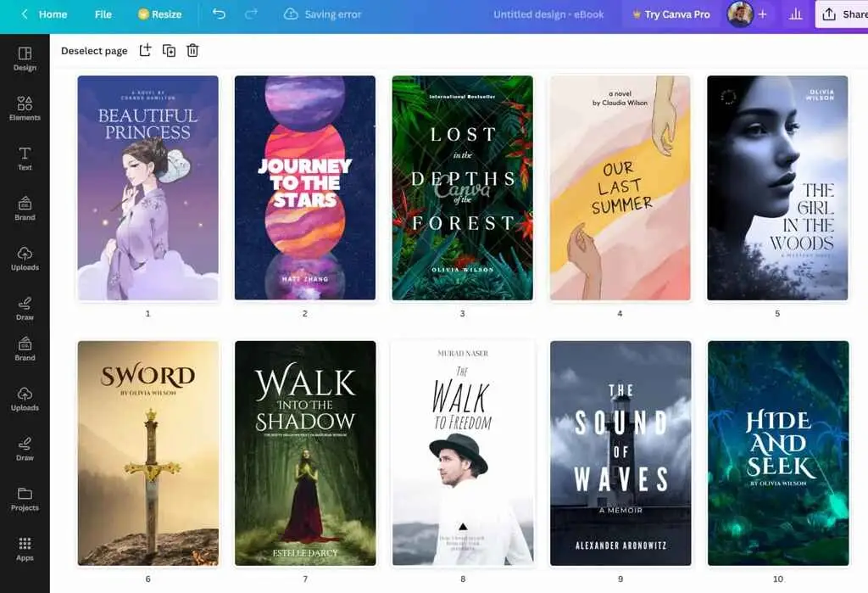
Task: Click Try Canva Pro
Action: pyautogui.click(x=670, y=14)
